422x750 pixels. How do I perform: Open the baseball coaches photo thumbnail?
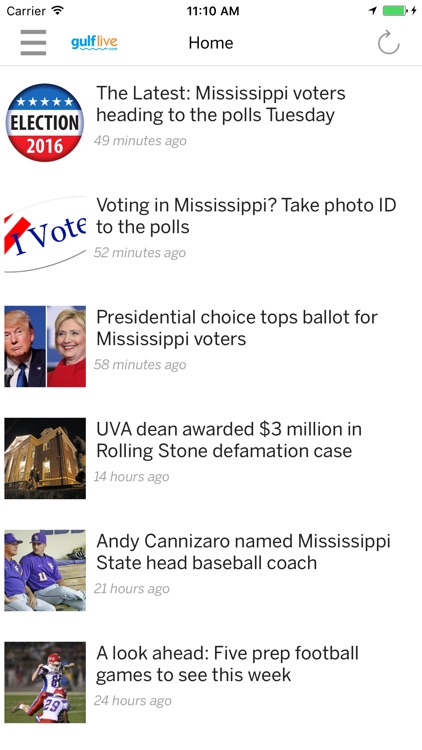click(x=45, y=570)
